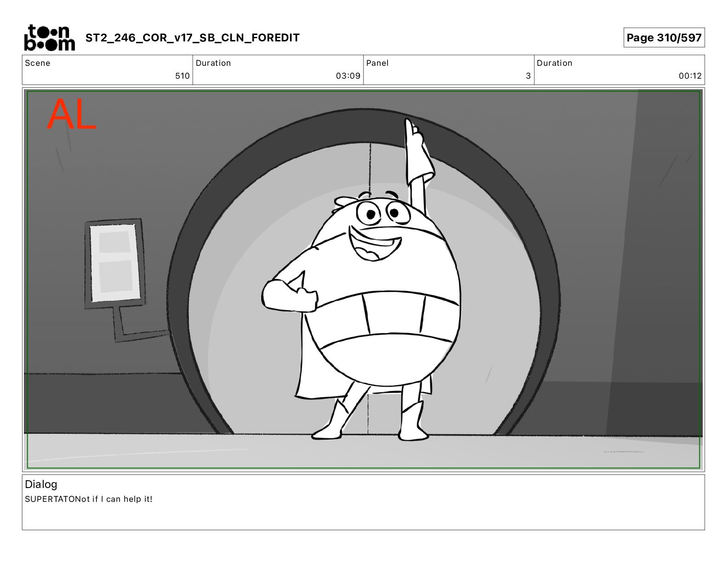Click the Page 310/597 indicator

664,38
